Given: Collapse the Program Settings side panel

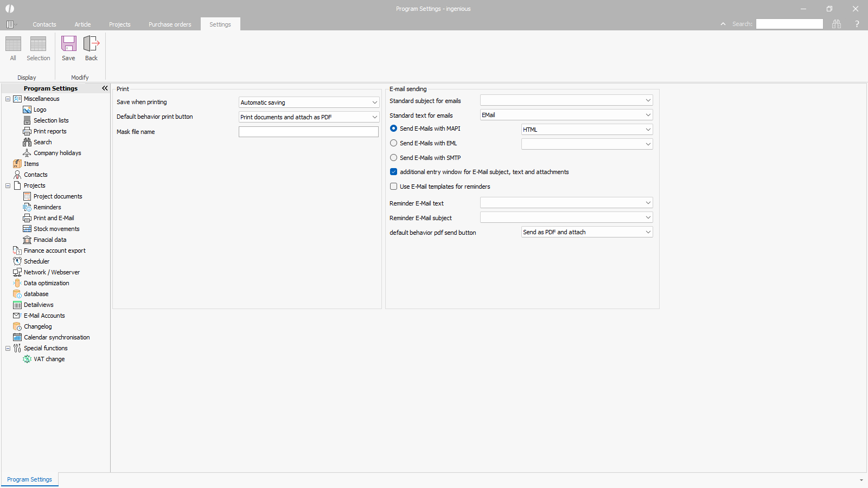Looking at the screenshot, I should [105, 88].
